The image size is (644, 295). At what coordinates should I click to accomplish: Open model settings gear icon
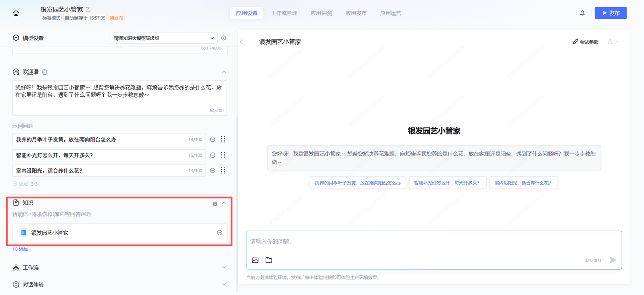[224, 38]
